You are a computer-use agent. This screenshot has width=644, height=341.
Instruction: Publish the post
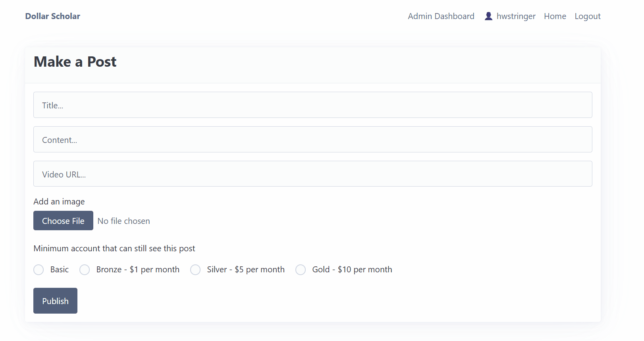tap(55, 301)
